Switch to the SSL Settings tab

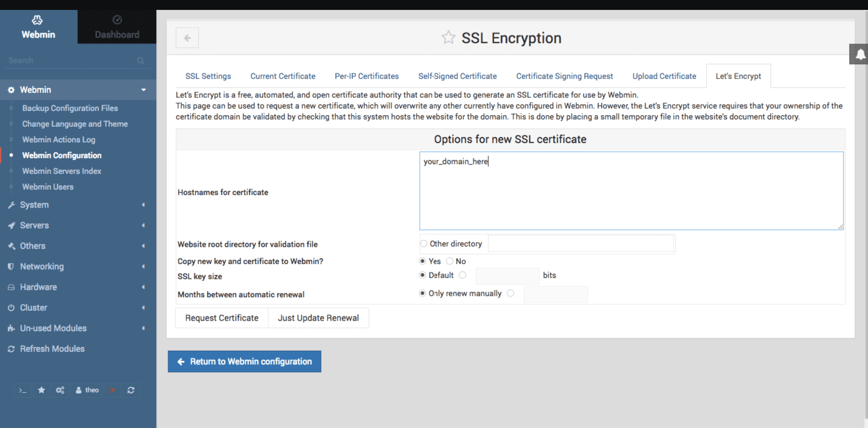pos(208,76)
